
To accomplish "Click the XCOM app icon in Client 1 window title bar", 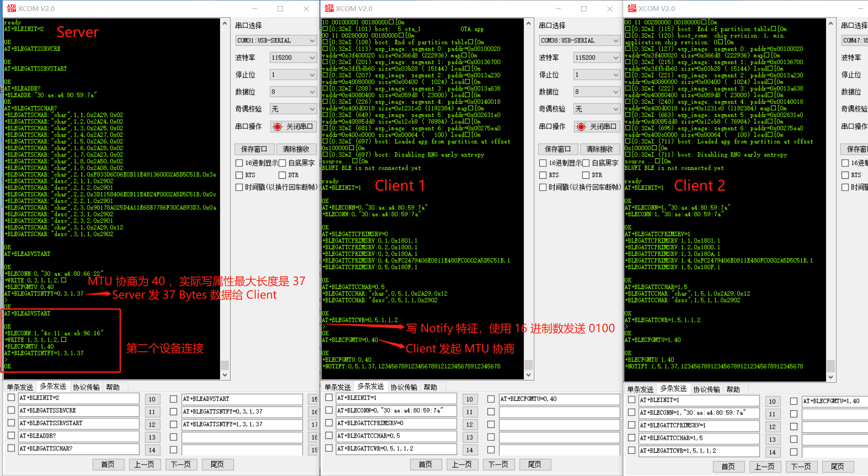I will (329, 8).
